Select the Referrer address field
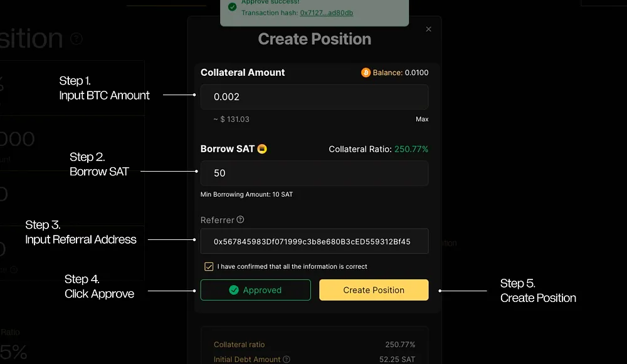 (314, 241)
